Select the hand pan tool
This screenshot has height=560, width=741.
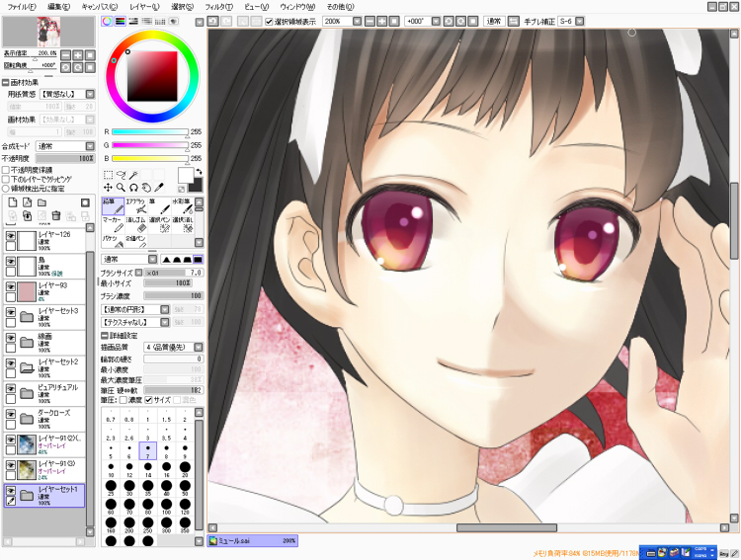click(146, 187)
